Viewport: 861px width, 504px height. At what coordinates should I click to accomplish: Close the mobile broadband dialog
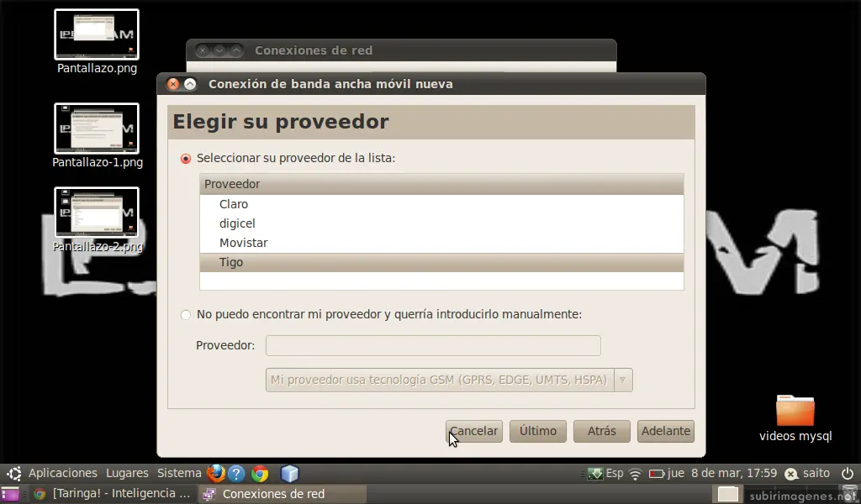coord(173,84)
